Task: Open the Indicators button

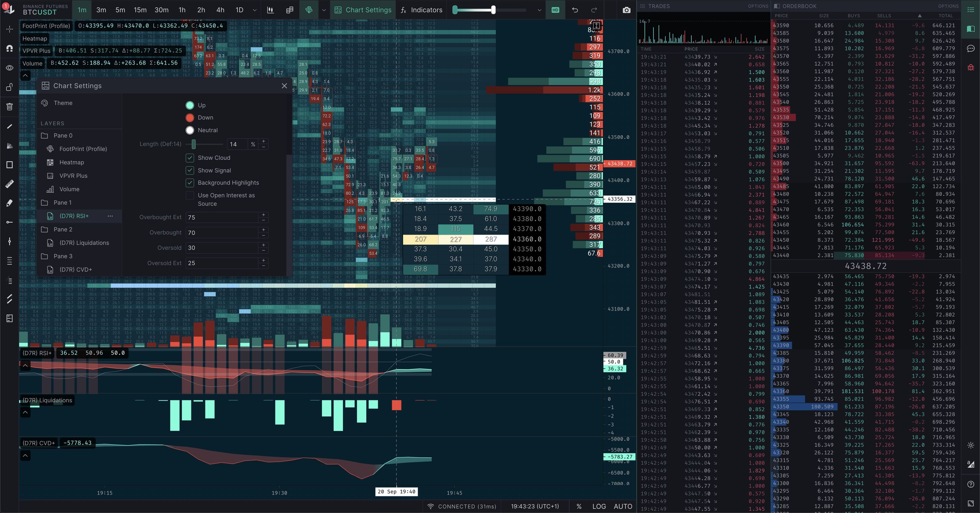Action: coord(421,10)
